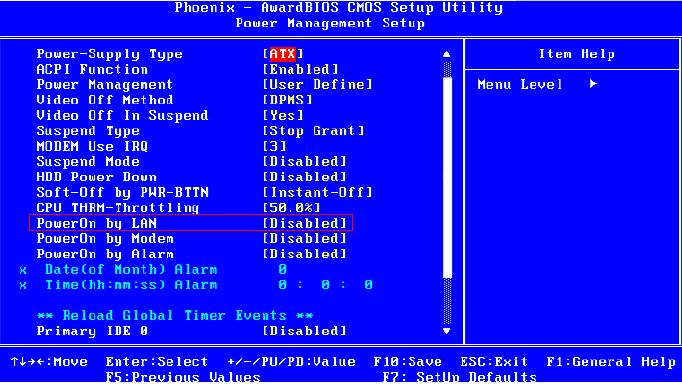Click the PowerOn by Modem label
Viewport: 682px width, 384px height.
click(x=105, y=239)
